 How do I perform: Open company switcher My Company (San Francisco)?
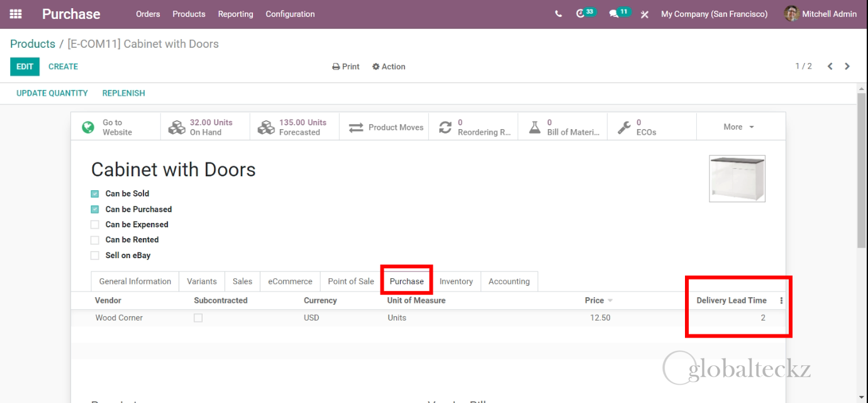tap(714, 14)
